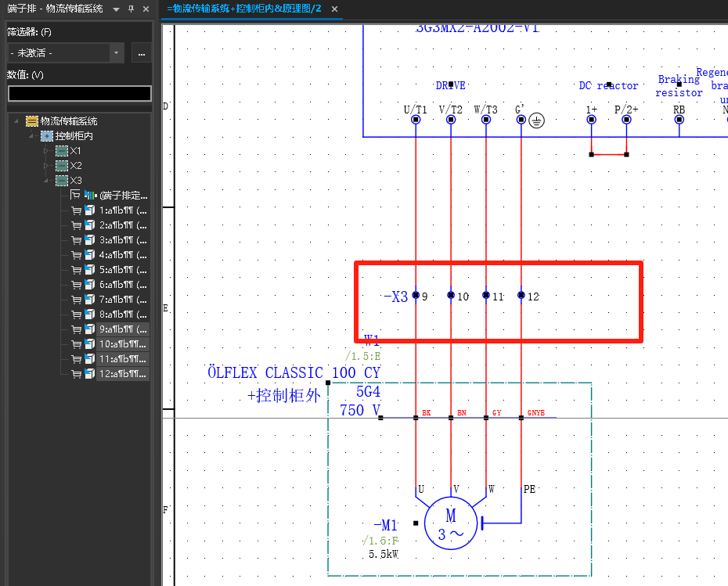The width and height of the screenshot is (728, 586).
Task: Select the 控制柜内 location node icon
Action: point(47,136)
